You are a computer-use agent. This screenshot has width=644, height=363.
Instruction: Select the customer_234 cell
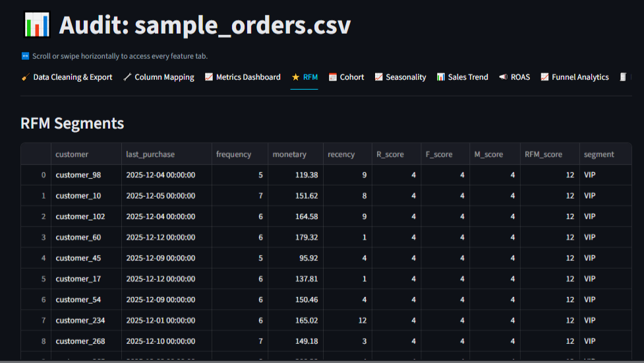click(86, 320)
